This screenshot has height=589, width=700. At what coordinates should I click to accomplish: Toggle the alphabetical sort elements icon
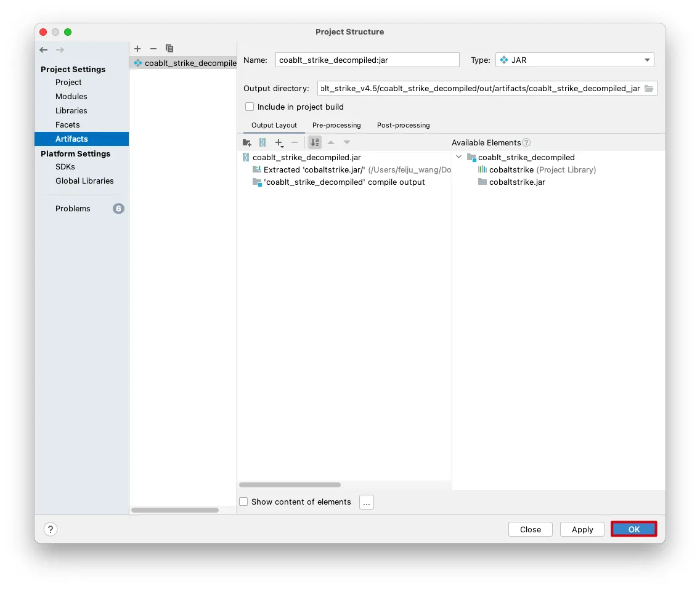(x=315, y=142)
